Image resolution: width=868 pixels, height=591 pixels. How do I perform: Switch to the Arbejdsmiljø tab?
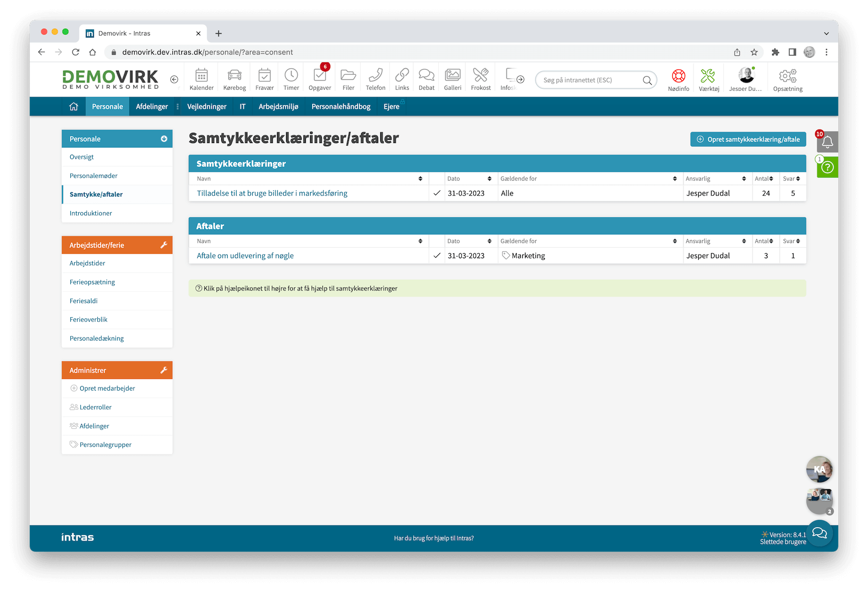(x=278, y=106)
